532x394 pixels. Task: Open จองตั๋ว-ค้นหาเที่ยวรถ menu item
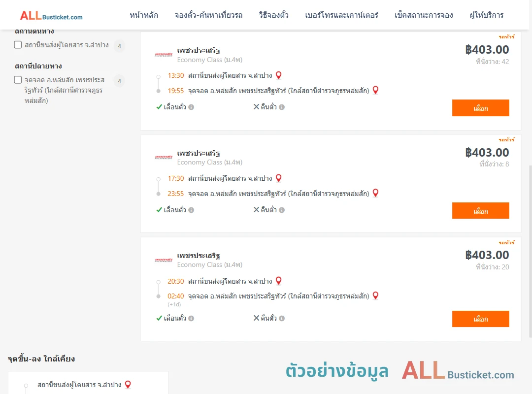209,15
